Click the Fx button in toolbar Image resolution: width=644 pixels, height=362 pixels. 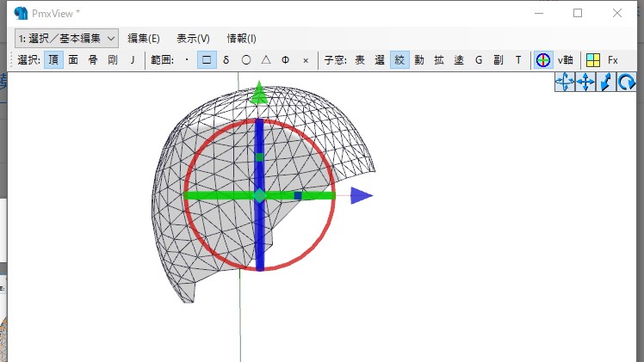(613, 60)
